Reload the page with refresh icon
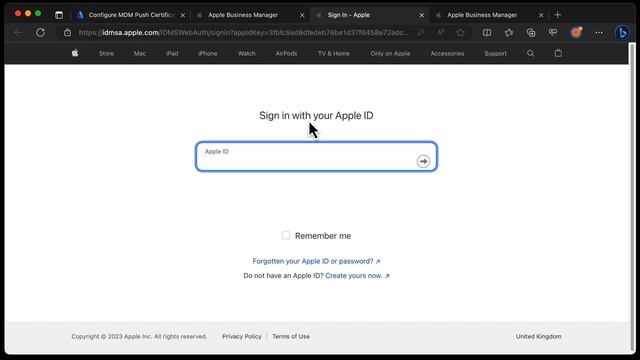The width and height of the screenshot is (640, 360). click(x=40, y=33)
